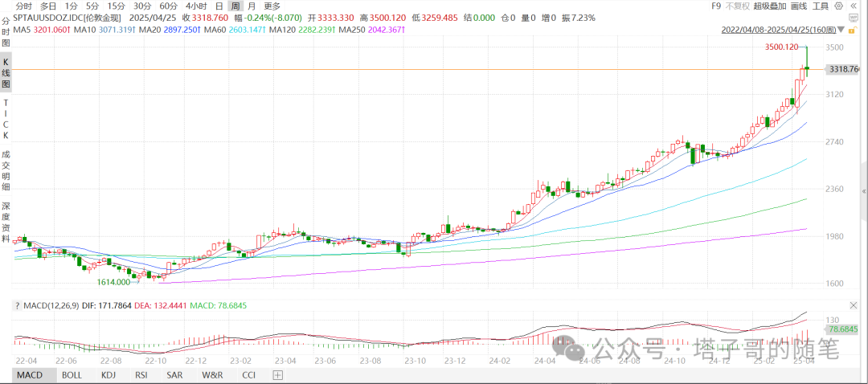This screenshot has width=868, height=384.
Task: Click the DEA: 132.4441 value
Action: pyautogui.click(x=162, y=305)
